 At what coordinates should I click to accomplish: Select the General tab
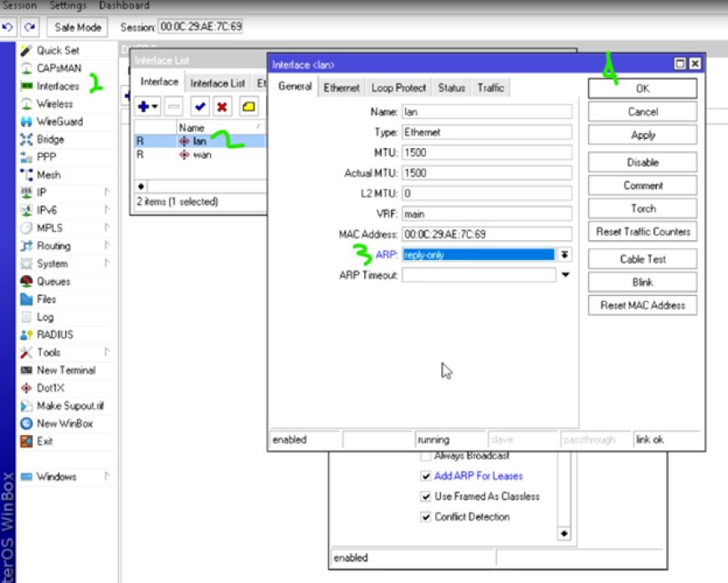(x=295, y=87)
